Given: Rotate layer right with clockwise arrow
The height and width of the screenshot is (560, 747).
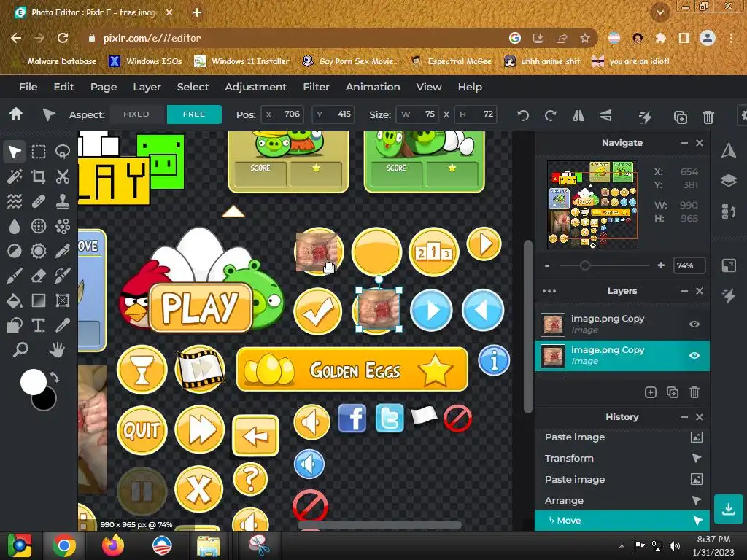Looking at the screenshot, I should [551, 116].
